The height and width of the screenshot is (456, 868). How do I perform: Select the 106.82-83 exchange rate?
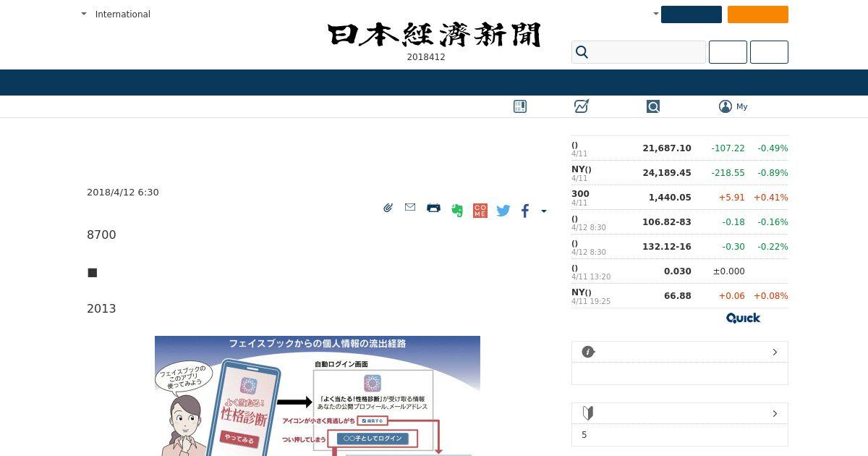(667, 222)
